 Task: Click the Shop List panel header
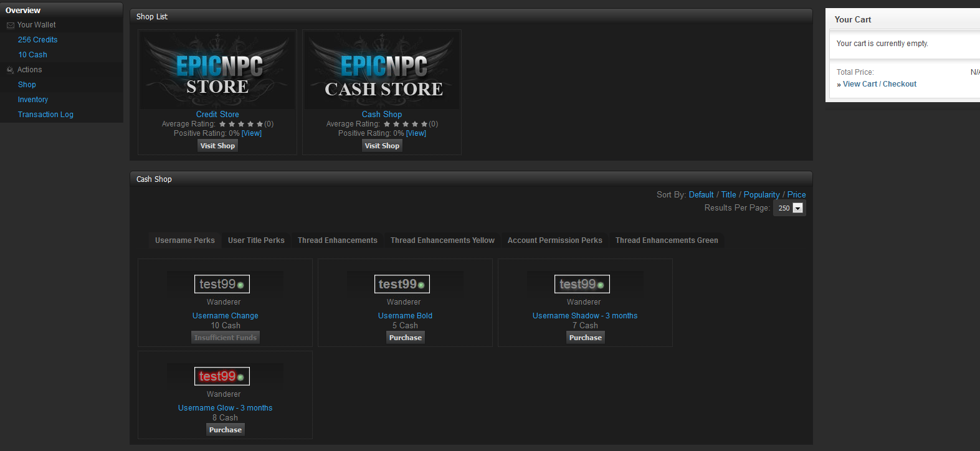471,17
